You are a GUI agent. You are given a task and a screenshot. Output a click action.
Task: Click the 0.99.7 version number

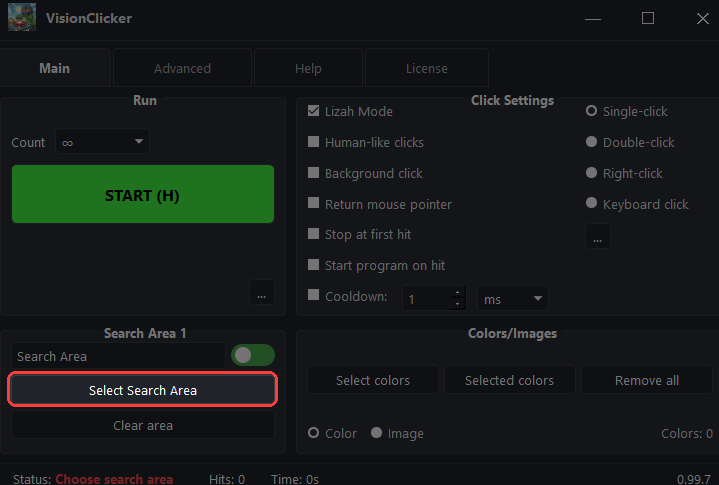(693, 479)
